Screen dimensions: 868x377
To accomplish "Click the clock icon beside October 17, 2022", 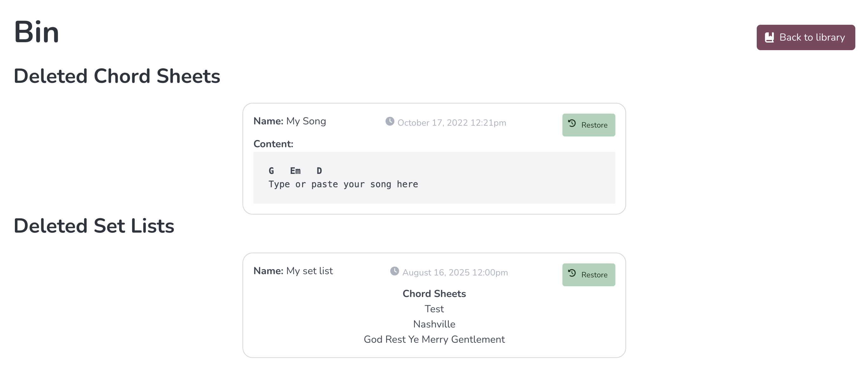I will coord(390,122).
